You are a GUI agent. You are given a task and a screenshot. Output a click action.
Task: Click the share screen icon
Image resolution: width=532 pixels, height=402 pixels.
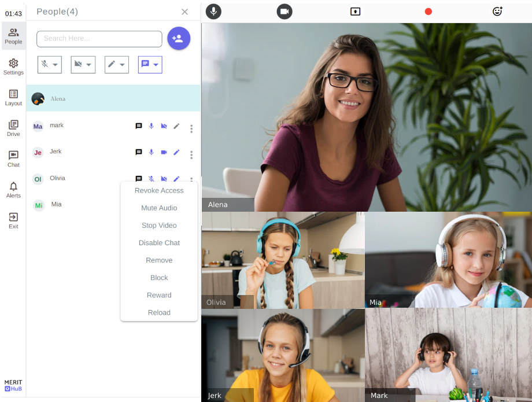point(355,12)
